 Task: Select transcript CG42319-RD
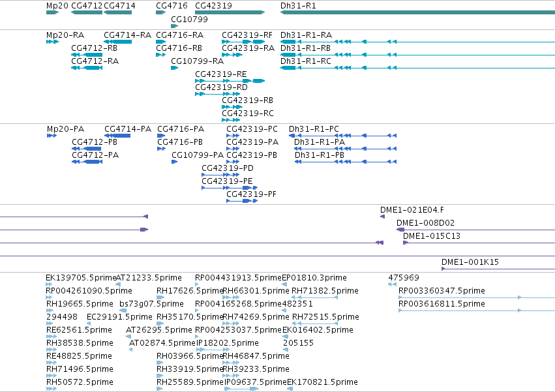point(221,87)
